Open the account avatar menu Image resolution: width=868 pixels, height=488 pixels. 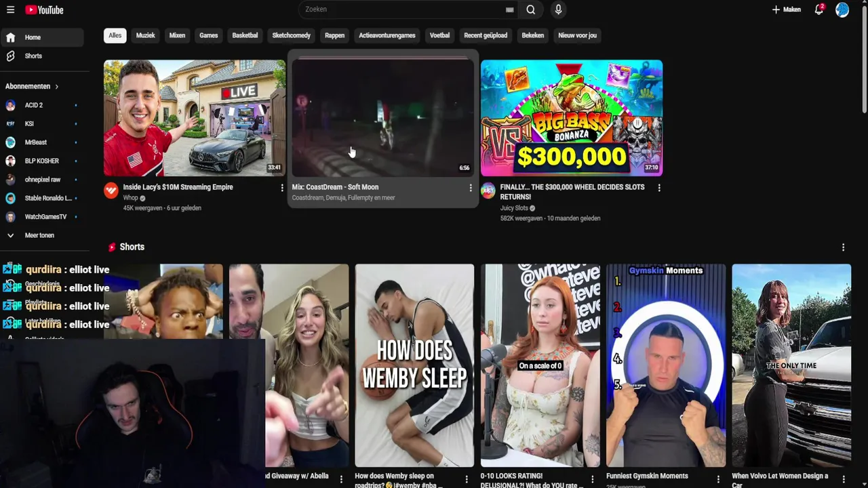coord(842,9)
